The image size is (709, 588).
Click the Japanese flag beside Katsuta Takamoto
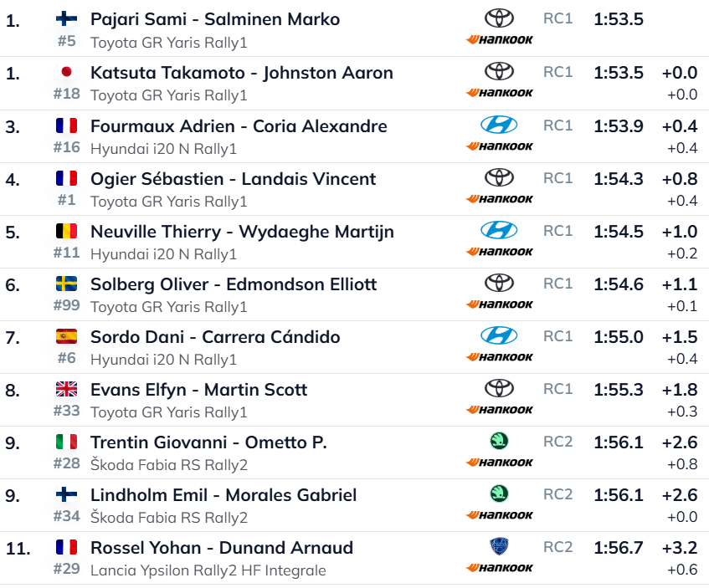point(66,73)
